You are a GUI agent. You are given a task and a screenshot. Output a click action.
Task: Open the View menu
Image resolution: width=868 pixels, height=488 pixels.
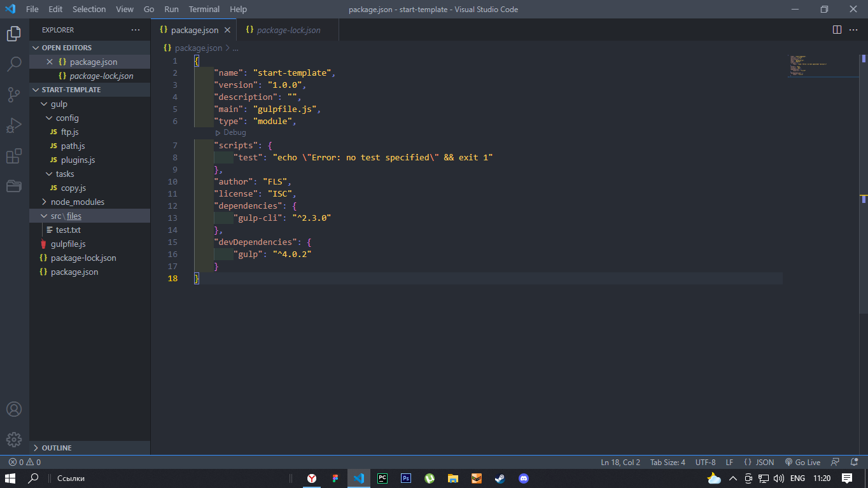click(x=125, y=9)
